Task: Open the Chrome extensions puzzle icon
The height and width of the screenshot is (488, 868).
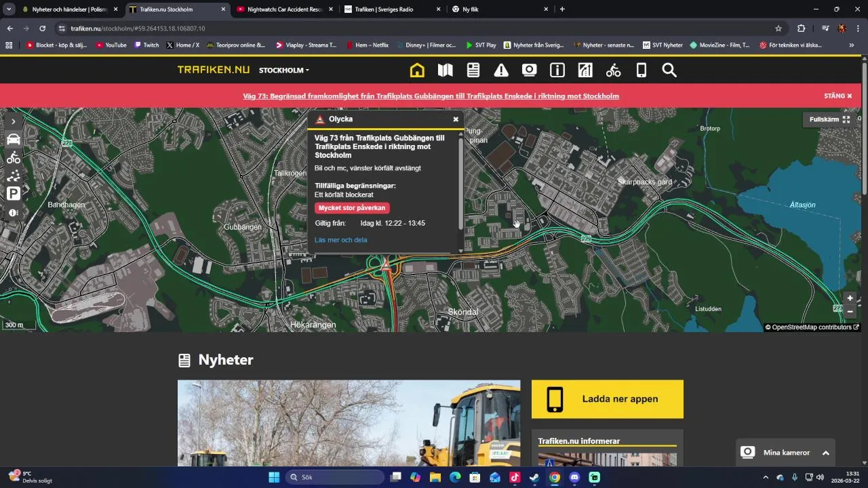Action: [801, 28]
